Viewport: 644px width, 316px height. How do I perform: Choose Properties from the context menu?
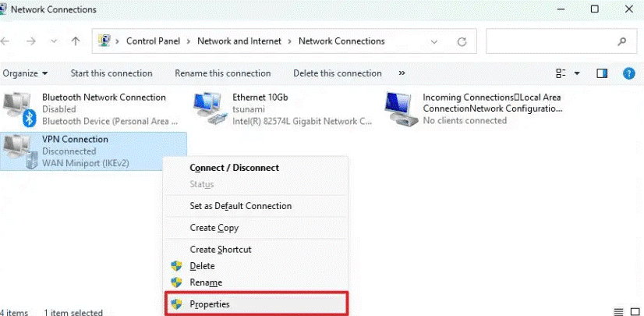point(210,304)
